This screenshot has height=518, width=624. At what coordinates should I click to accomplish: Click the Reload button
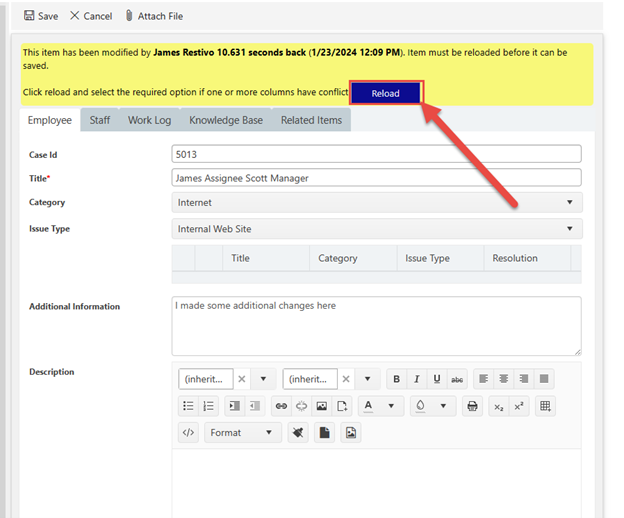click(386, 93)
